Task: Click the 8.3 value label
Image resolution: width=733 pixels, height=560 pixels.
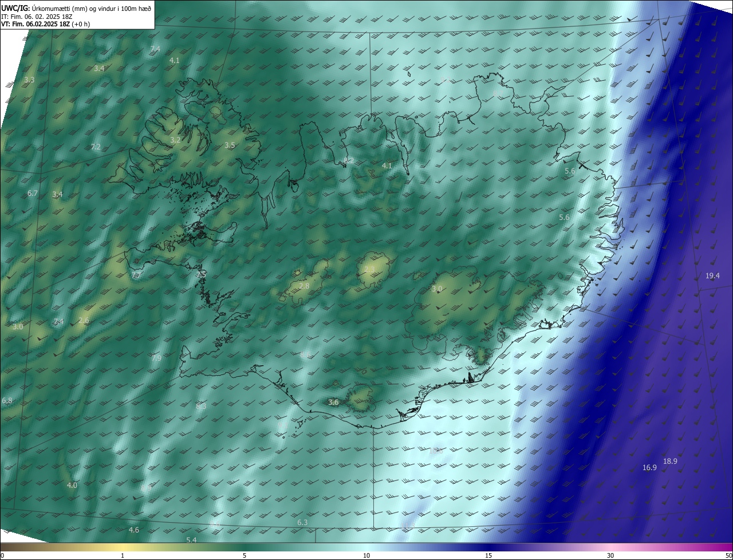Action: 201,407
